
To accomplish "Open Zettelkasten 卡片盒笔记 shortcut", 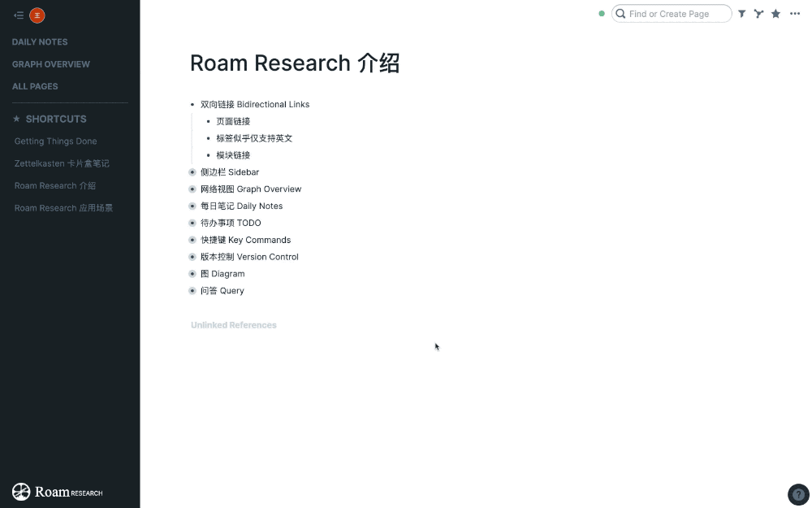I will (x=62, y=163).
